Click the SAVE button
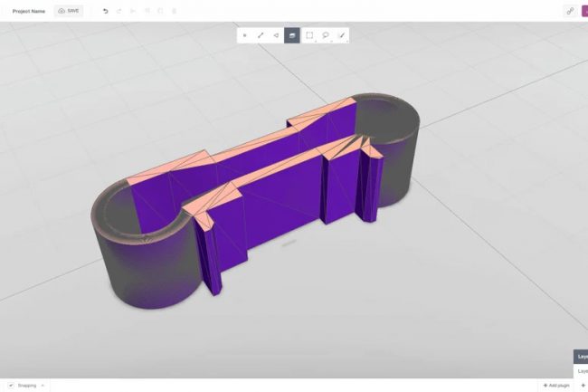 point(69,11)
